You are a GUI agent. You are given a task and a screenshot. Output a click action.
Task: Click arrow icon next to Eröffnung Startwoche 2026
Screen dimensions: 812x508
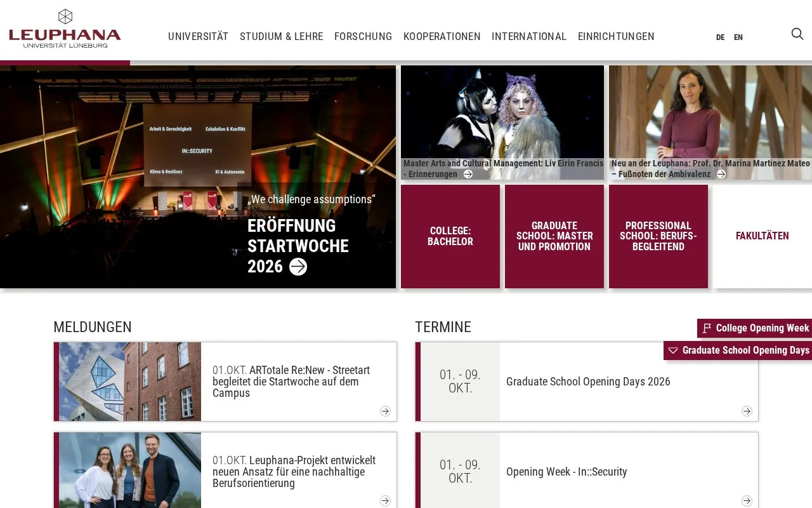[x=298, y=267]
